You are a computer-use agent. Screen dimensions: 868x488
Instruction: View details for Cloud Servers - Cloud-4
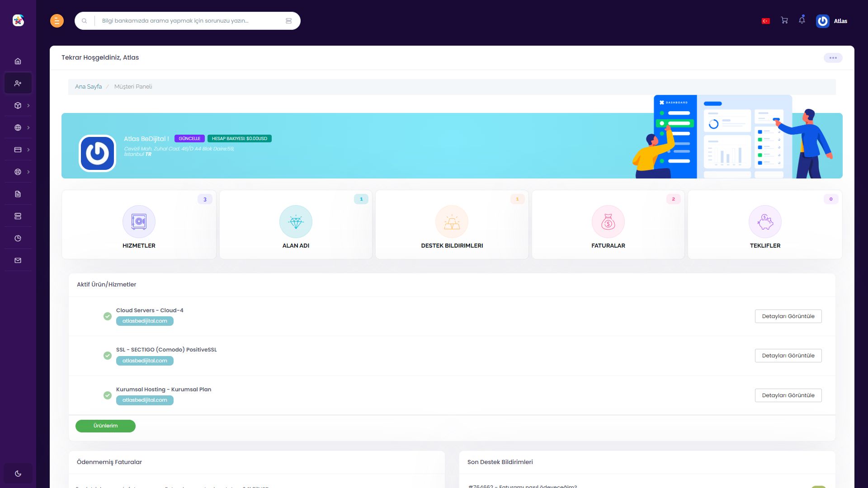[x=788, y=316]
